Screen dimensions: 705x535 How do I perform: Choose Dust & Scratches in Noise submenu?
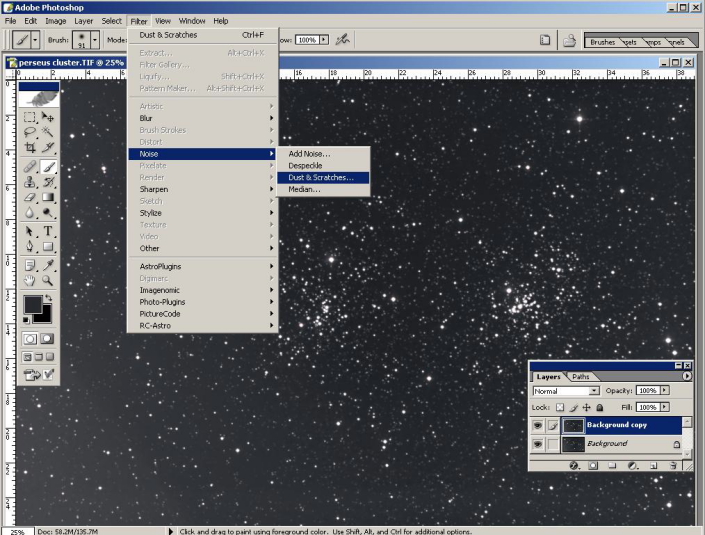323,178
